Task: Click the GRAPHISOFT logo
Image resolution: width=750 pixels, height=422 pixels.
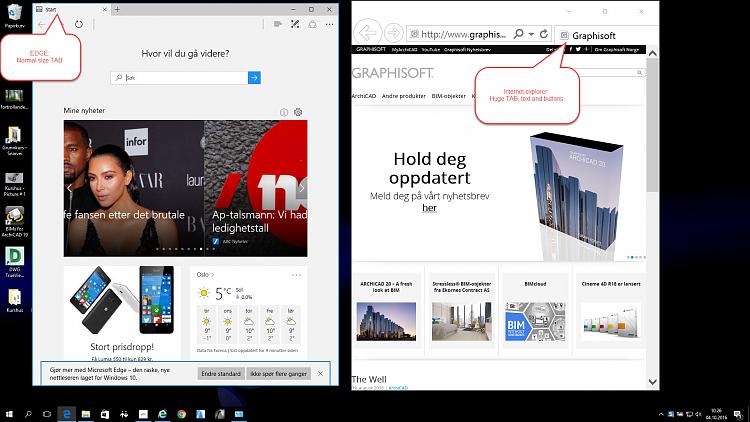Action: [x=393, y=73]
